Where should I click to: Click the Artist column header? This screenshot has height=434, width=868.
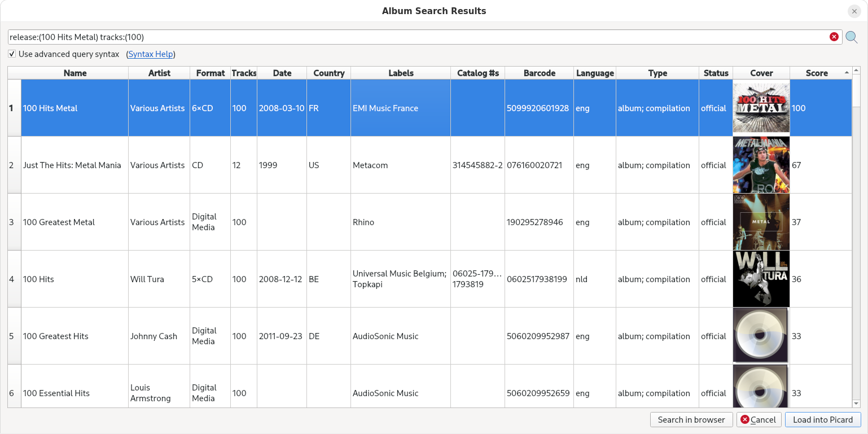coord(159,73)
